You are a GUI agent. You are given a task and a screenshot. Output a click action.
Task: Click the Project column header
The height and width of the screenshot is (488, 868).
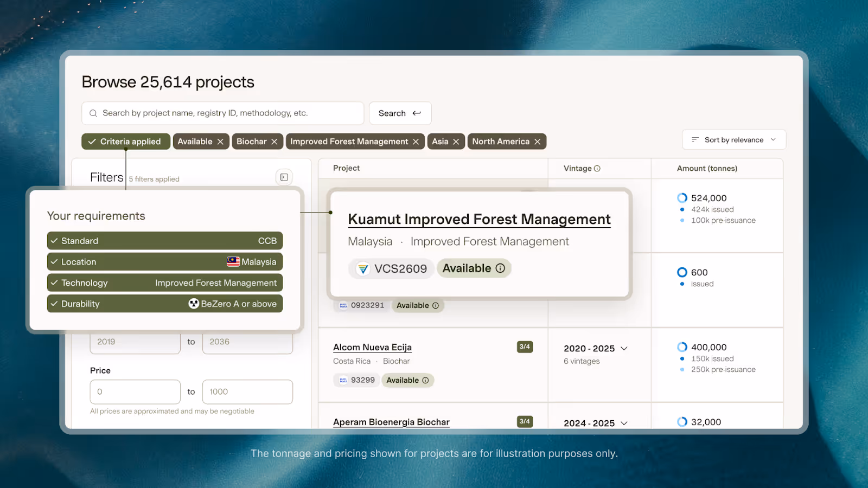346,168
